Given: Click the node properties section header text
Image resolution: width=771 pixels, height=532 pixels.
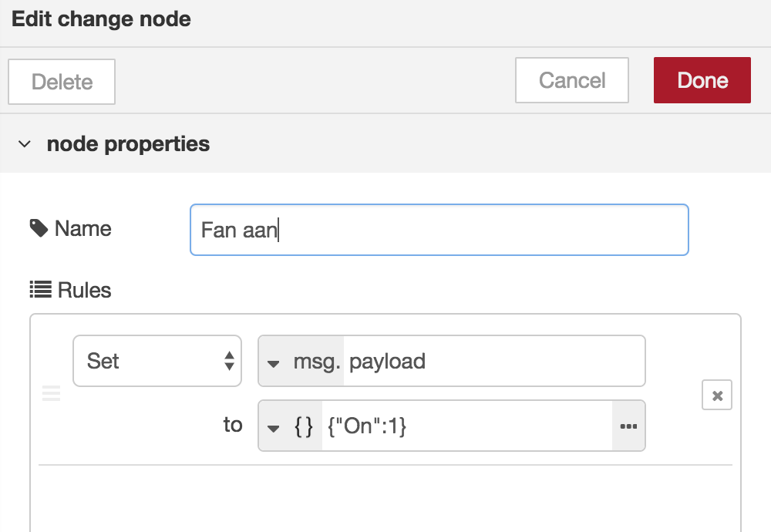Looking at the screenshot, I should (128, 144).
